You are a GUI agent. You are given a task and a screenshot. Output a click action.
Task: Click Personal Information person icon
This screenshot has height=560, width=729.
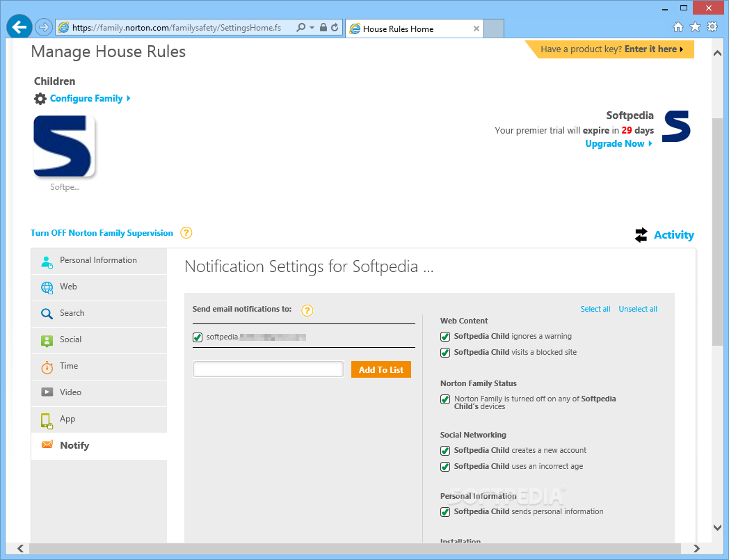(x=47, y=262)
